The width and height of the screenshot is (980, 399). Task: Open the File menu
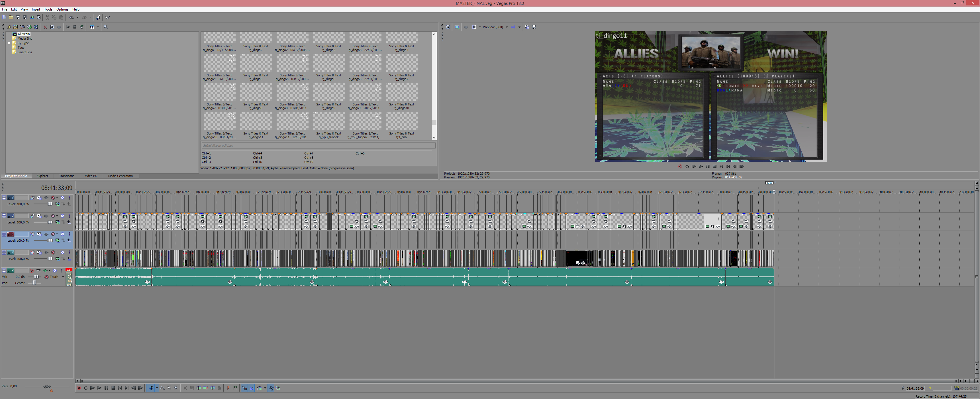[5, 9]
